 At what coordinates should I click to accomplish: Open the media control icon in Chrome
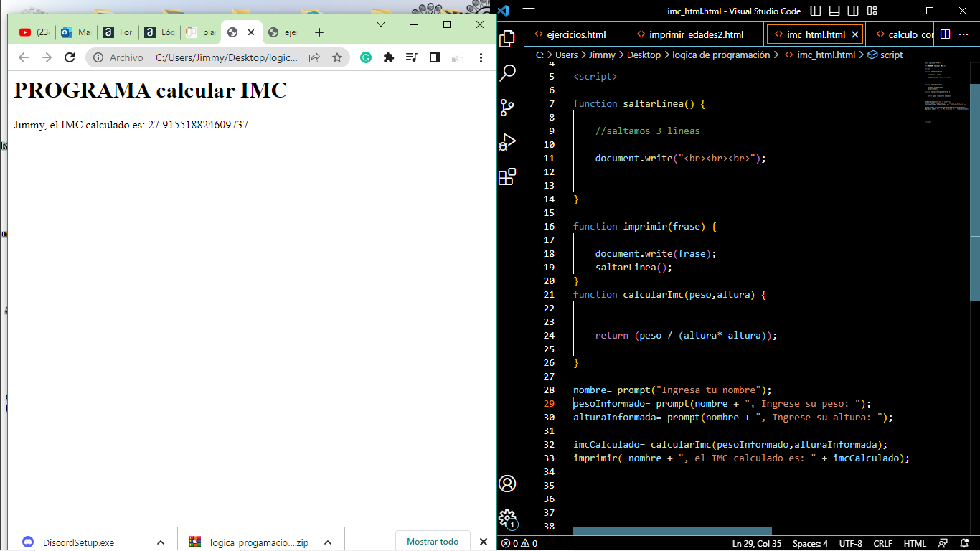click(x=411, y=57)
